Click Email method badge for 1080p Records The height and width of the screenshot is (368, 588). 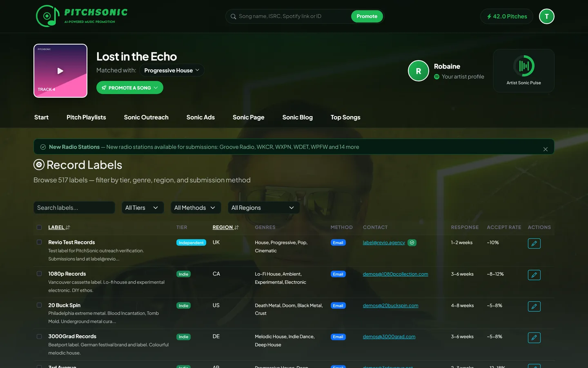point(338,274)
